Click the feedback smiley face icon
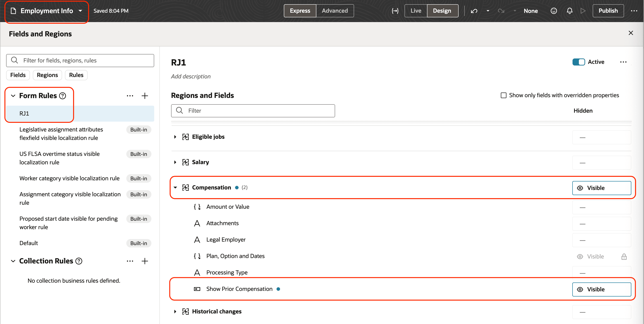 click(x=554, y=11)
